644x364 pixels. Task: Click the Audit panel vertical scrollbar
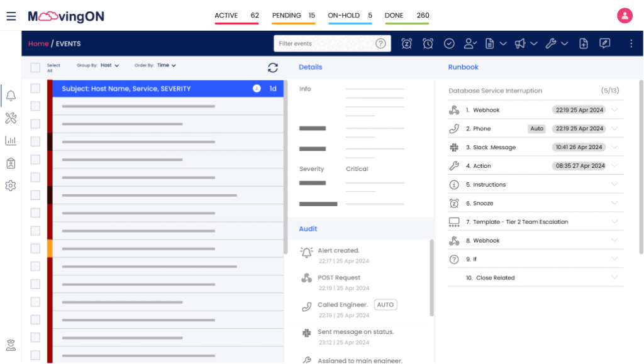click(x=431, y=278)
